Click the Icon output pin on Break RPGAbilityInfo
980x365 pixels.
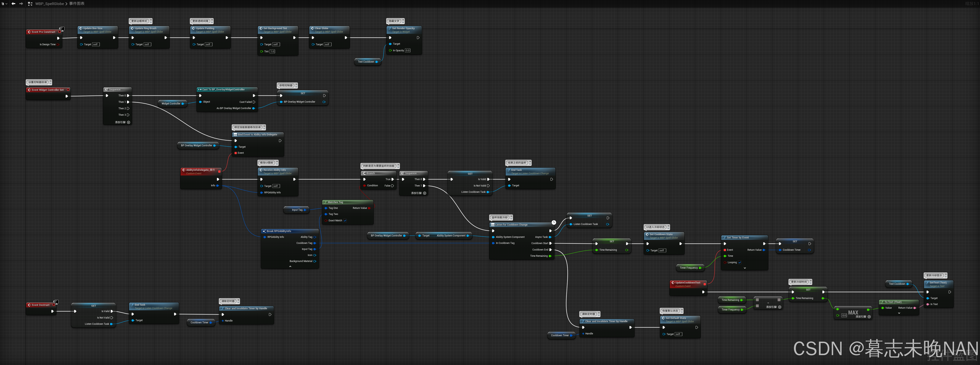(315, 255)
